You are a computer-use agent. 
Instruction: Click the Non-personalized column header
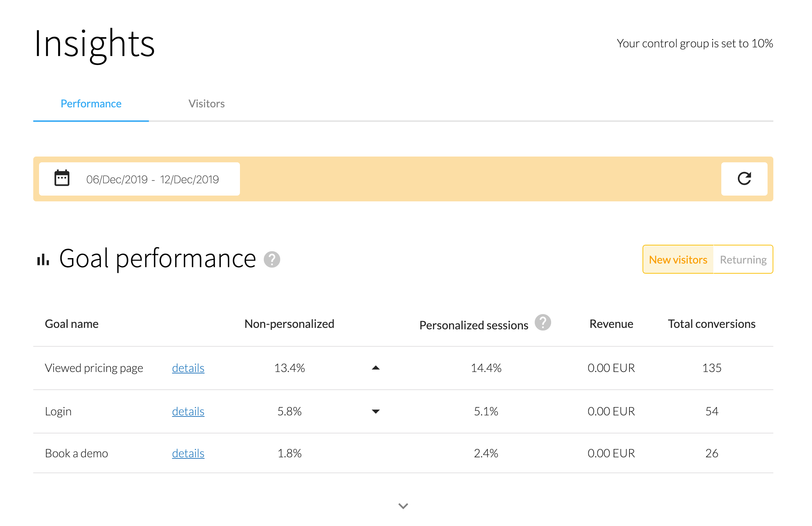point(289,324)
